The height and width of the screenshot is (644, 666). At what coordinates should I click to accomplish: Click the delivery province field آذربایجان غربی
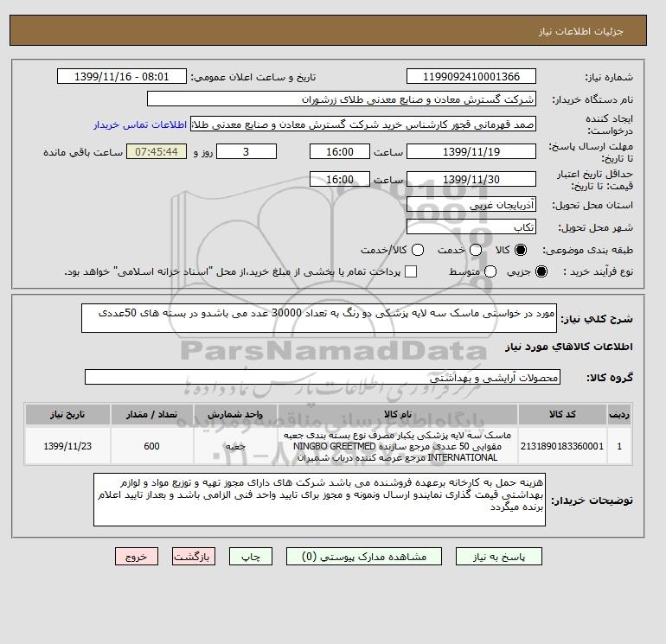click(x=471, y=205)
